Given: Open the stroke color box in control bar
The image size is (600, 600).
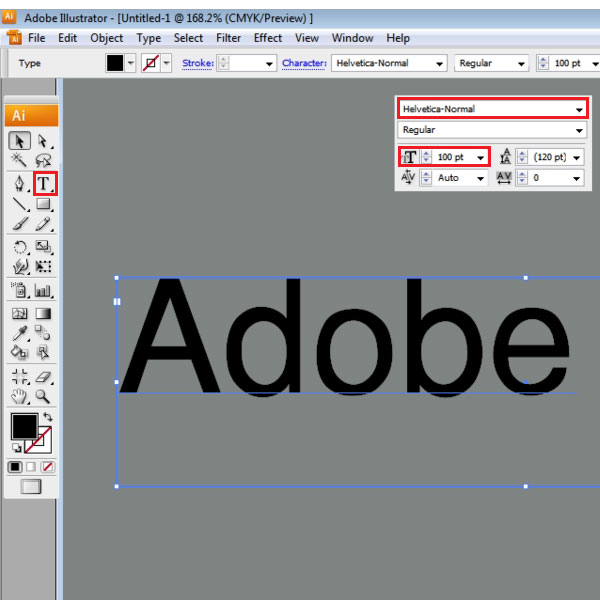Looking at the screenshot, I should (x=151, y=63).
